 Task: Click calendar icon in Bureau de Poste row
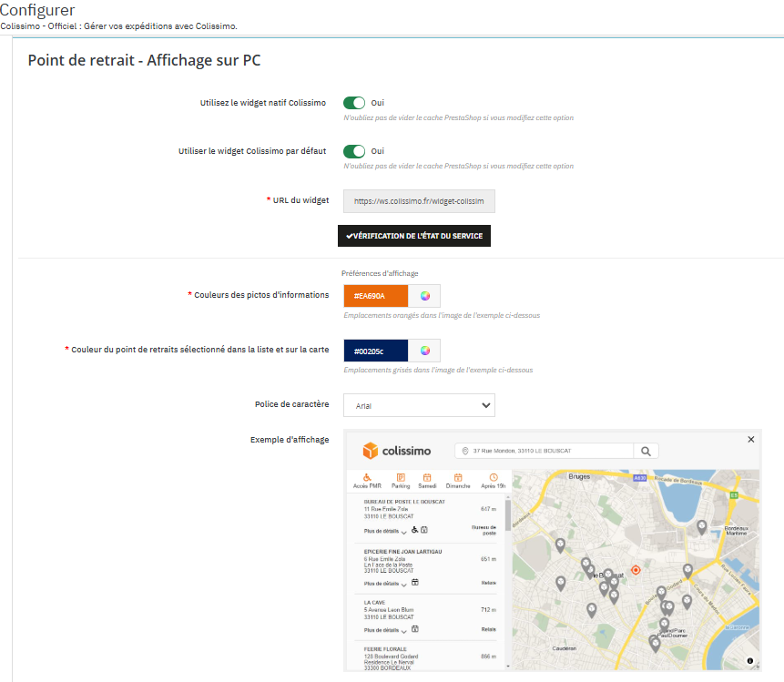(x=424, y=530)
